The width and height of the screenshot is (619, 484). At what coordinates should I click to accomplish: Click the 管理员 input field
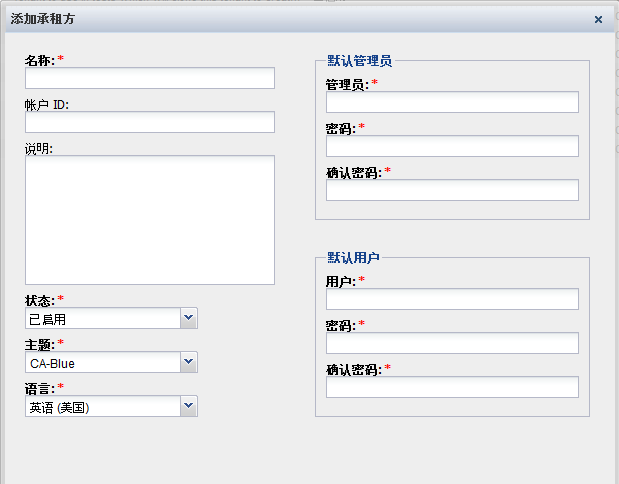coord(452,102)
